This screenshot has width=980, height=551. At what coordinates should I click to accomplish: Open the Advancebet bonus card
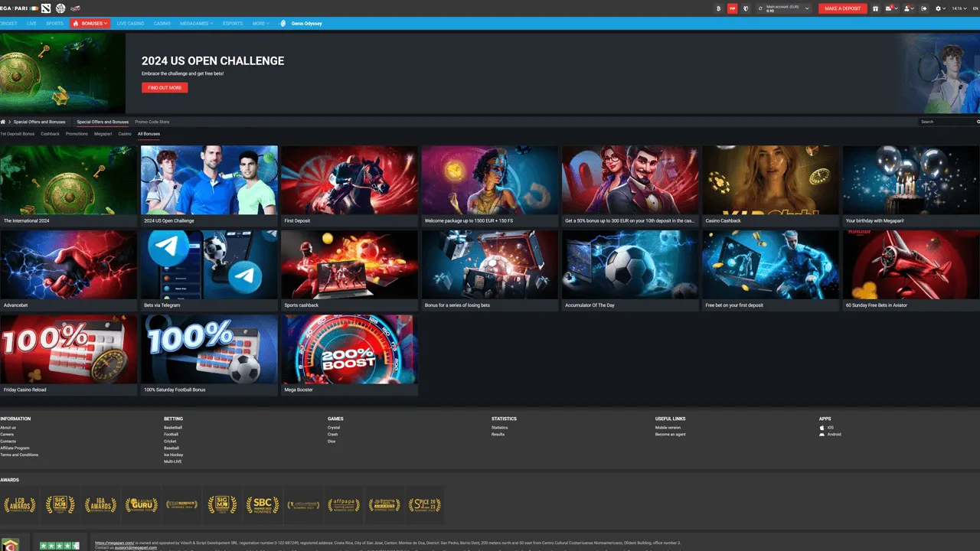click(68, 271)
